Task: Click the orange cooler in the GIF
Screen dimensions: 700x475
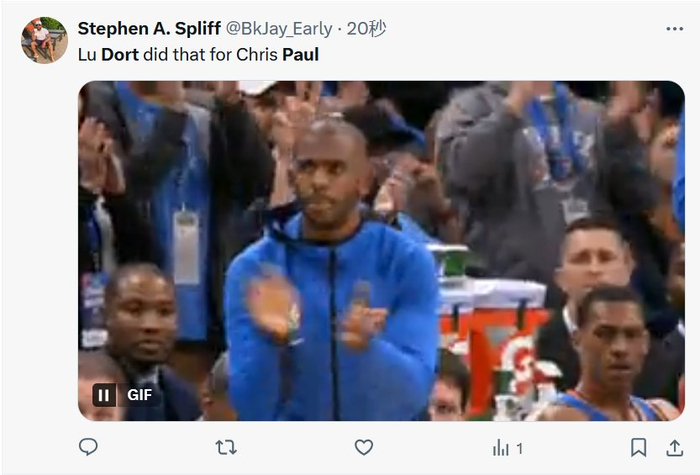Action: point(493,348)
